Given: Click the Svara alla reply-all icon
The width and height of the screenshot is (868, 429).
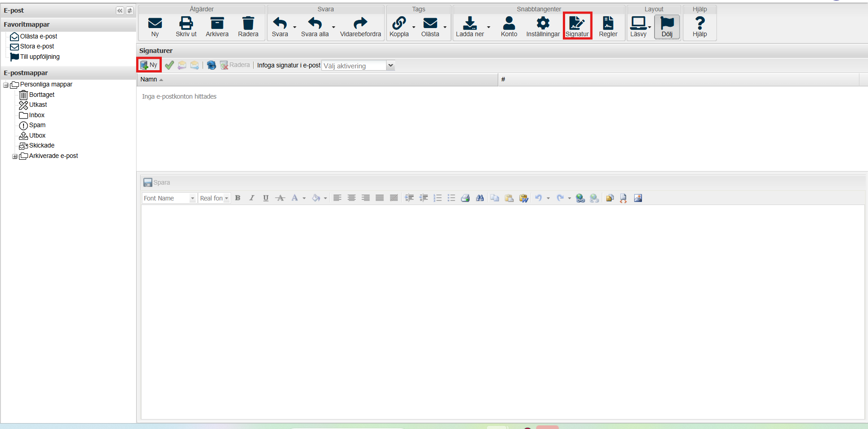Looking at the screenshot, I should click(x=315, y=23).
